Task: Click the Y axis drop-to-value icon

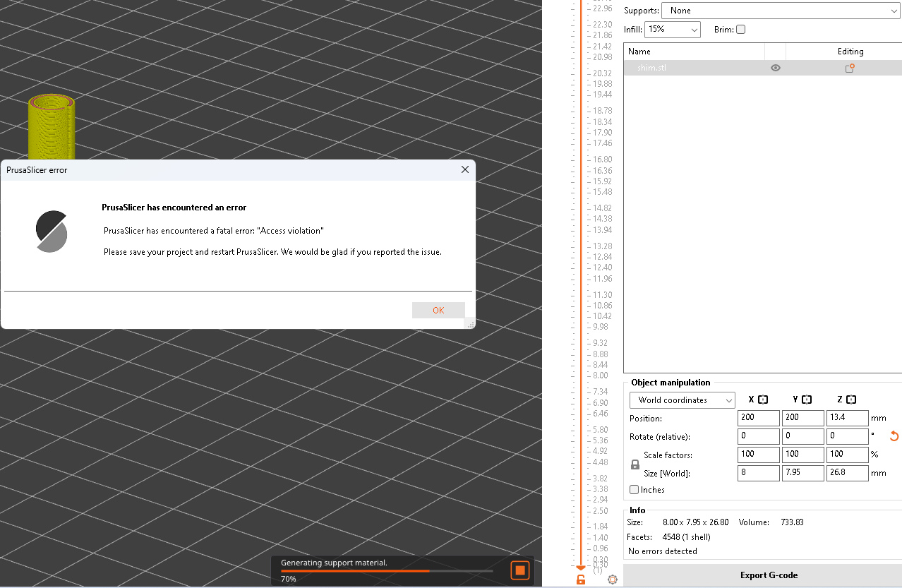Action: [807, 400]
